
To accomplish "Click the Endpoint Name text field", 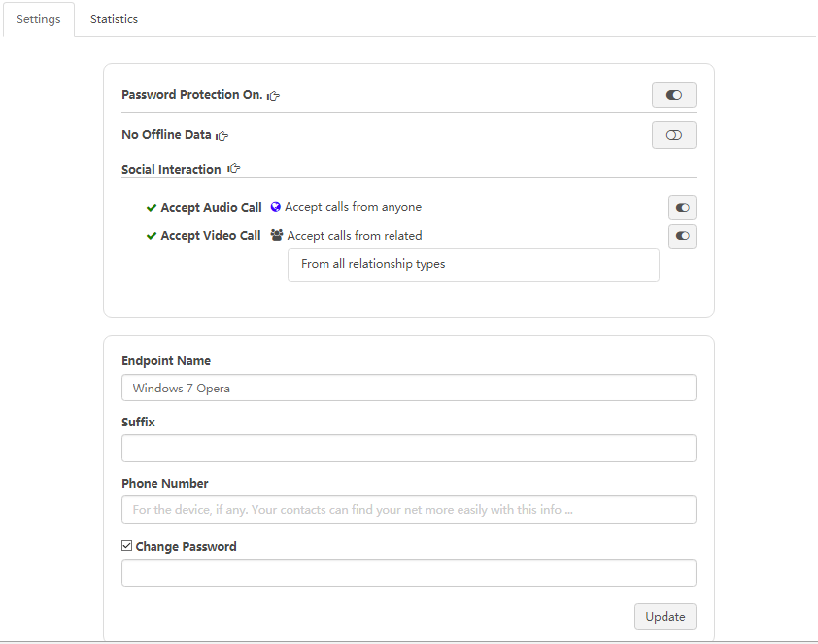I will (x=408, y=388).
